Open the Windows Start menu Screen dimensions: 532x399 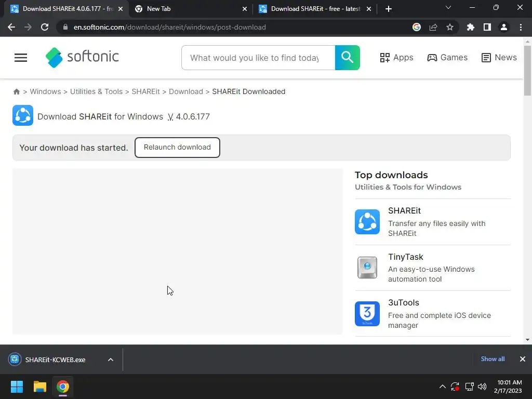(x=17, y=387)
